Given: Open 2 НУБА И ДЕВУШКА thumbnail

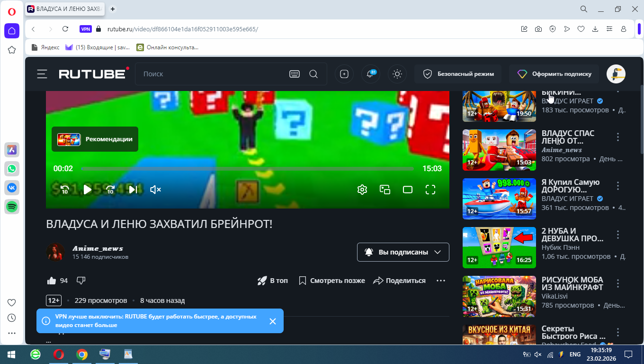Looking at the screenshot, I should pos(499,247).
